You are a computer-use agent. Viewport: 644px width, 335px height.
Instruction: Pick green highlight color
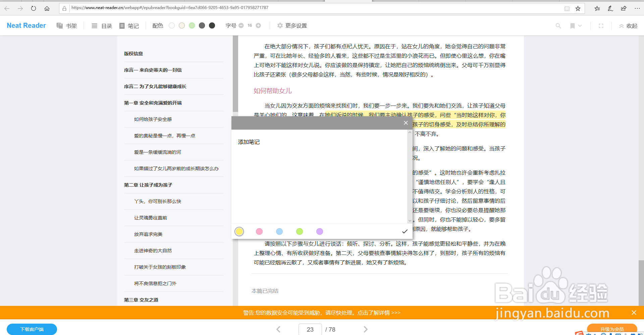tap(300, 231)
